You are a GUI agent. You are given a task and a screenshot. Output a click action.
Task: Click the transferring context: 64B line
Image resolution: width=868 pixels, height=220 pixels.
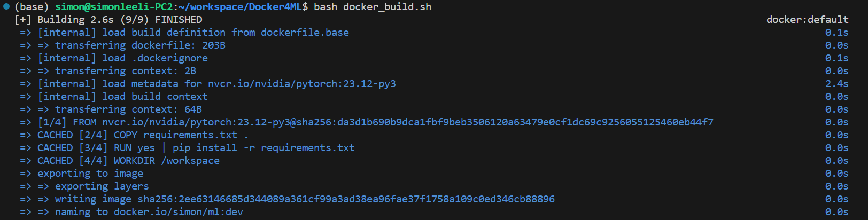(128, 109)
